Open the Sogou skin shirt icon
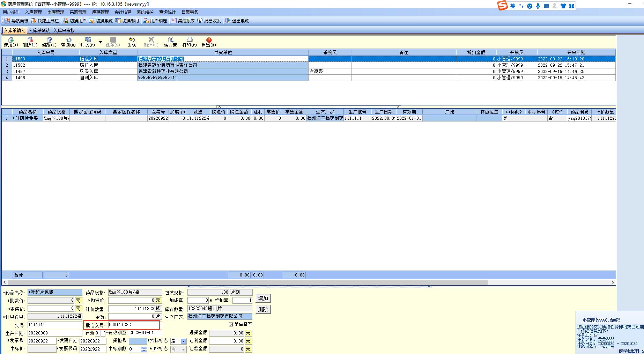This screenshot has width=644, height=354. (563, 6)
